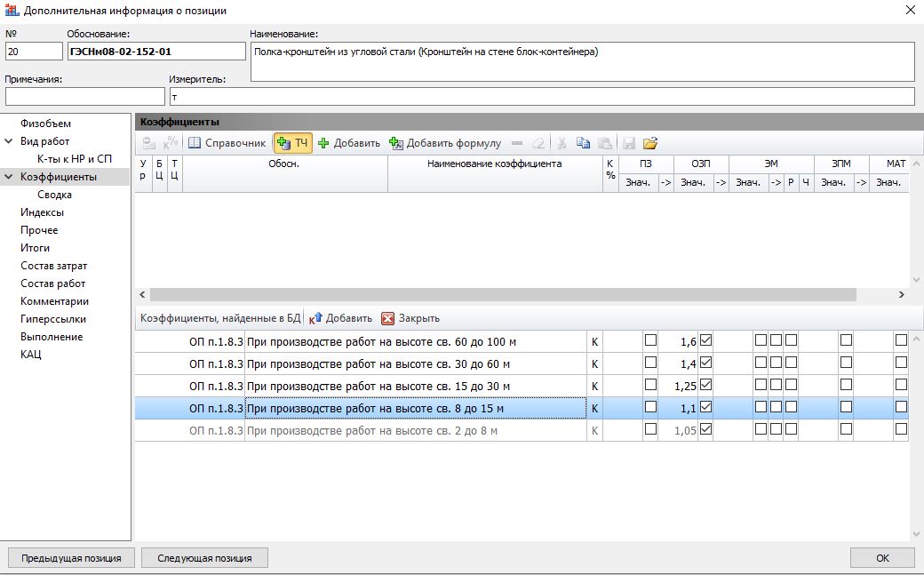The width and height of the screenshot is (924, 575).
Task: Toggle the ТЧ toolbar button
Action: pyautogui.click(x=292, y=143)
